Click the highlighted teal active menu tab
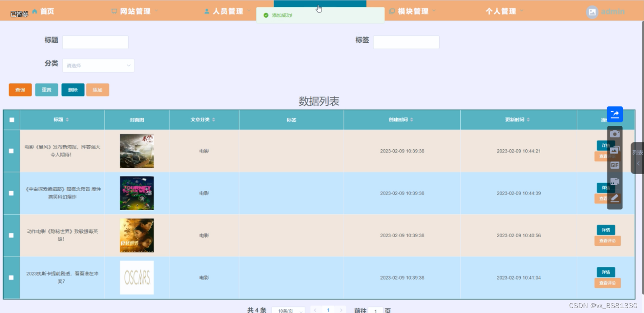 coord(320,4)
